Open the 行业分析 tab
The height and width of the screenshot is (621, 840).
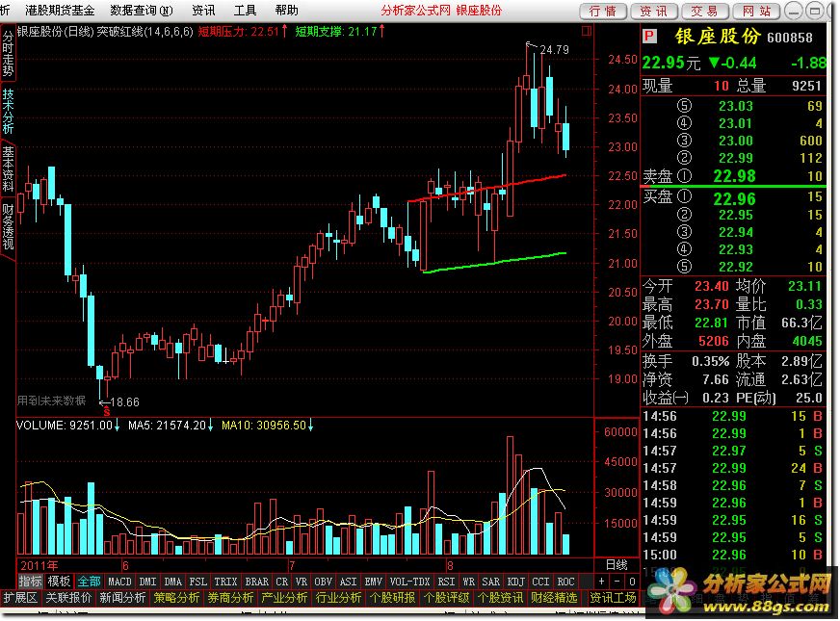click(x=338, y=598)
